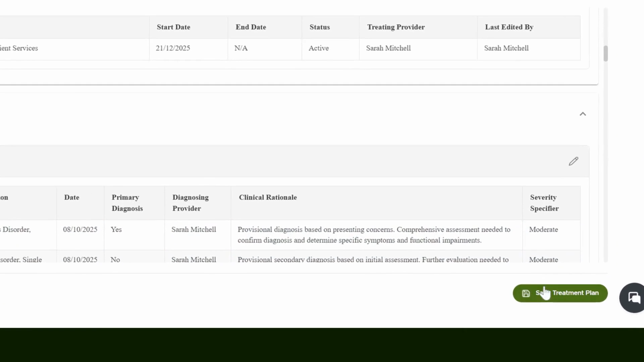
Task: Click the Status column header
Action: tap(320, 27)
